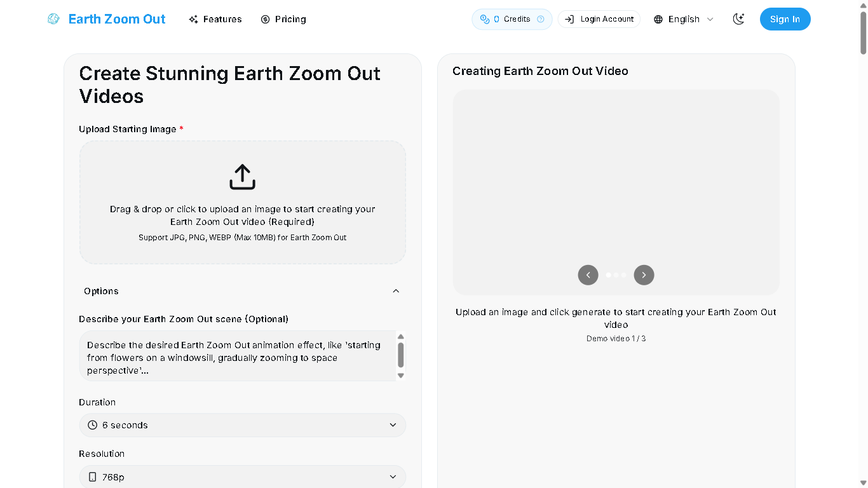The height and width of the screenshot is (488, 868).
Task: Select the second demo video dot
Action: click(616, 275)
